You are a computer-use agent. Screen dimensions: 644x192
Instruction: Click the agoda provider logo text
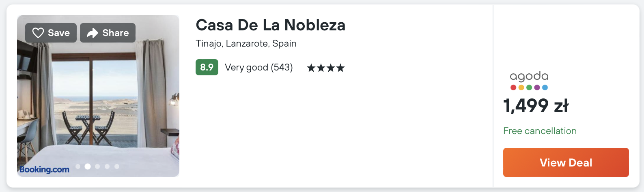(x=529, y=76)
